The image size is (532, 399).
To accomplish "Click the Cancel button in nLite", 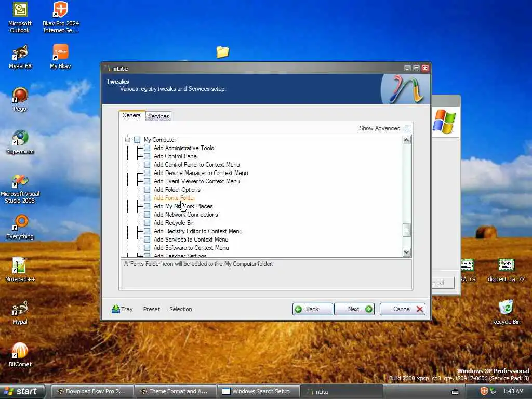I will [403, 309].
